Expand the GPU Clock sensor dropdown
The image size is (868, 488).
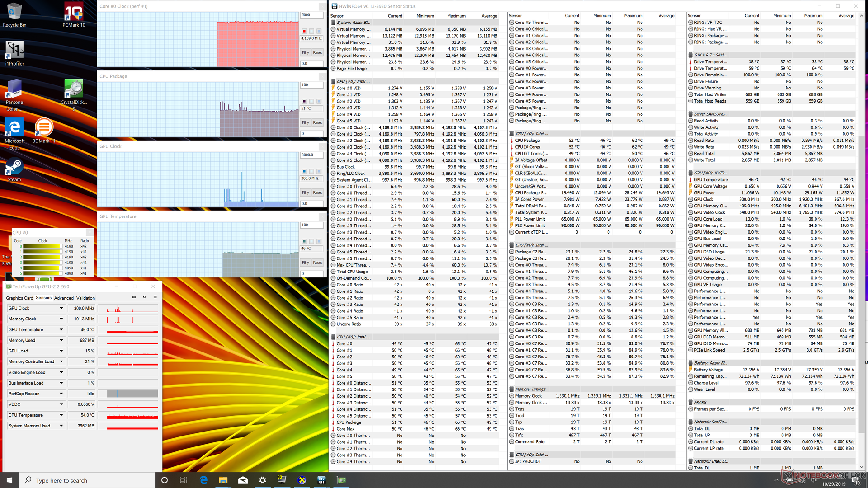click(61, 308)
